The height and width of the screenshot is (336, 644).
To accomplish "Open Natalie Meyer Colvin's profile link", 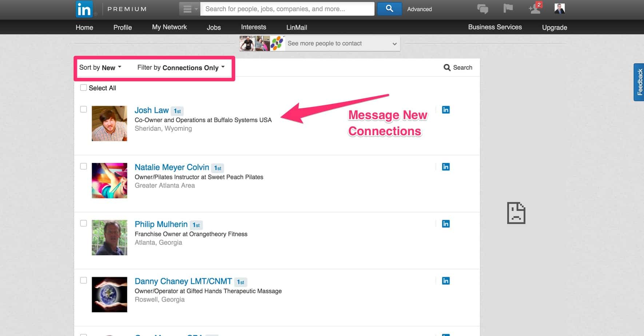I will click(x=172, y=167).
